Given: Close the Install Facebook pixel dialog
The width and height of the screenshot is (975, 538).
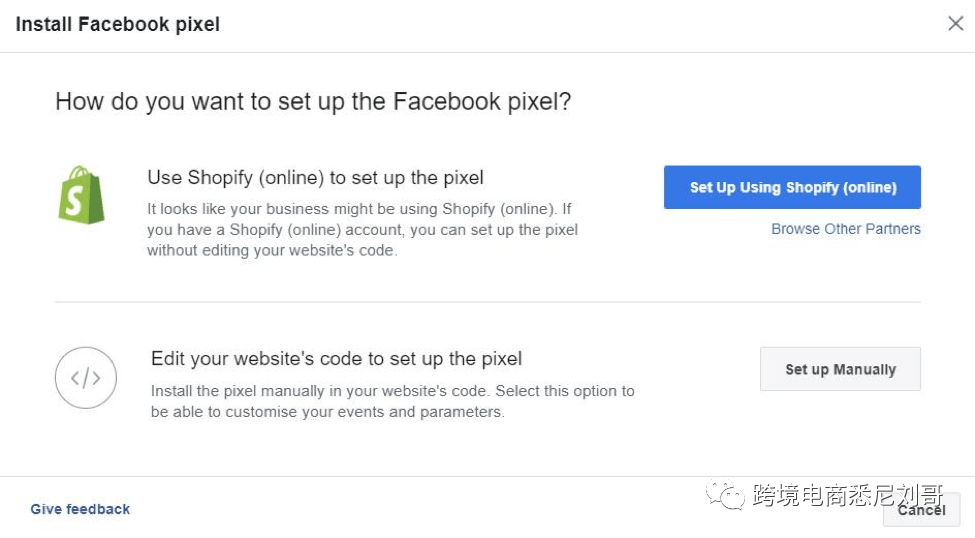Looking at the screenshot, I should [x=956, y=24].
